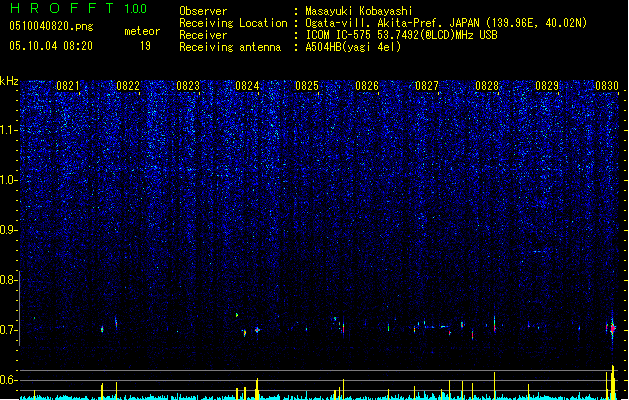Click the 0824 time marker
The height and width of the screenshot is (400, 629).
click(247, 86)
